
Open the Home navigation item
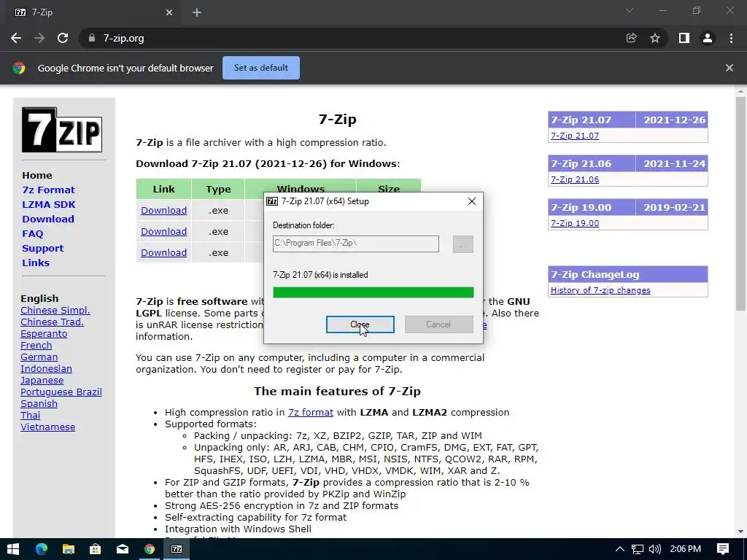pos(37,175)
